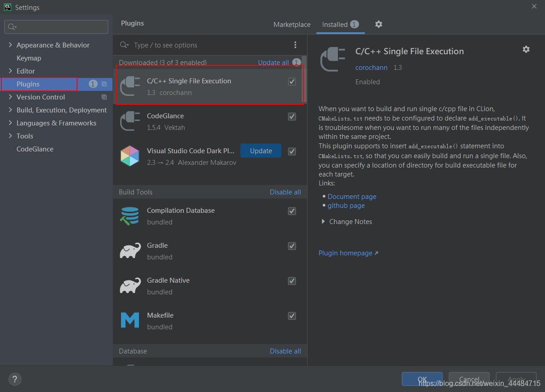This screenshot has height=392, width=545.
Task: Click the plugin search magnifier icon
Action: pyautogui.click(x=125, y=45)
